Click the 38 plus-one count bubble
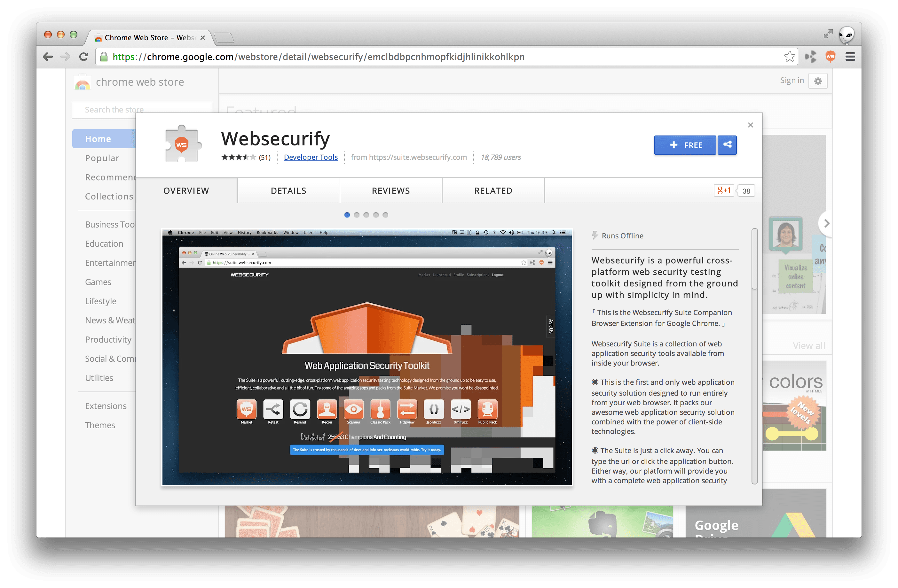 pyautogui.click(x=746, y=191)
